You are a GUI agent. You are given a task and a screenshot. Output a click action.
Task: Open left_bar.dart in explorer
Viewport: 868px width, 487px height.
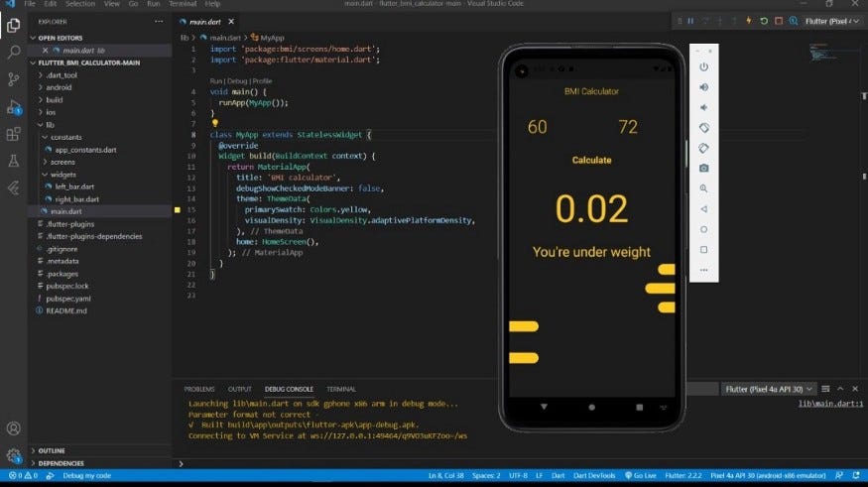tap(74, 187)
